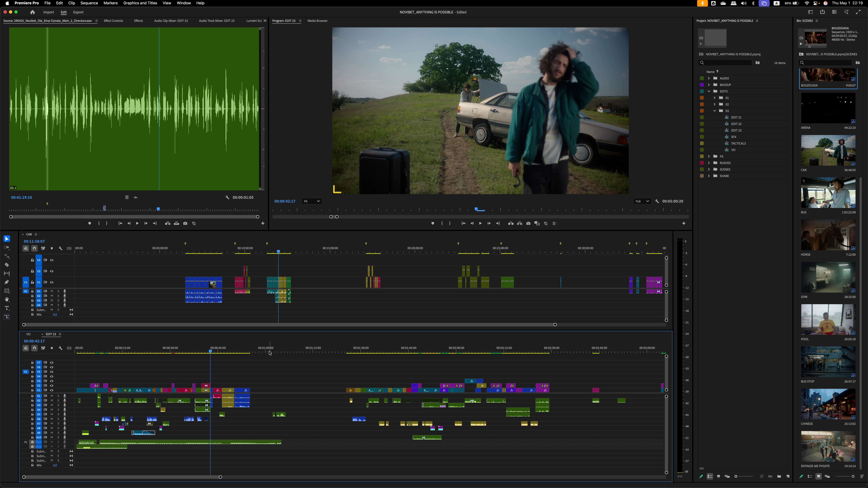Select the Pen tool in toolbar
Screen dimensions: 868x488
(7, 282)
